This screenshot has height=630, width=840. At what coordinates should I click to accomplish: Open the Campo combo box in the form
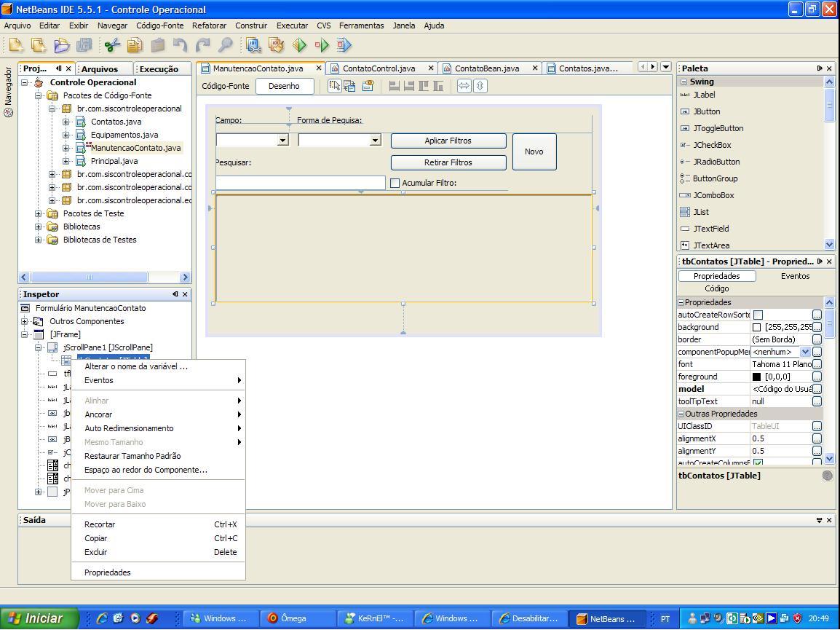point(283,141)
